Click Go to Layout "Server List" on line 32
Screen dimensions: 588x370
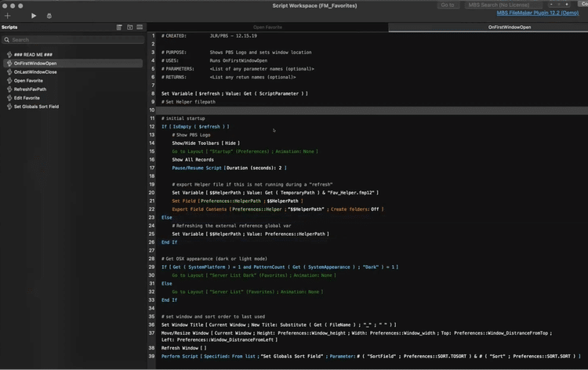point(248,292)
